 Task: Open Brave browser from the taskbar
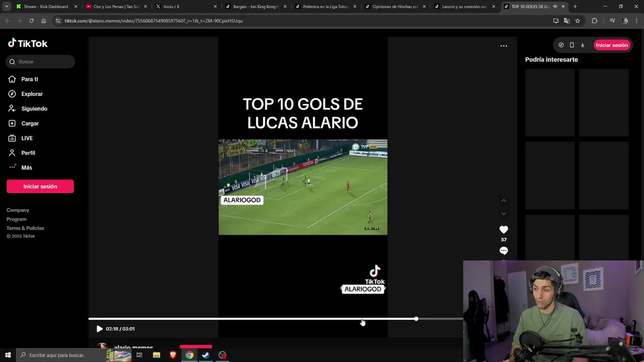coord(173,355)
